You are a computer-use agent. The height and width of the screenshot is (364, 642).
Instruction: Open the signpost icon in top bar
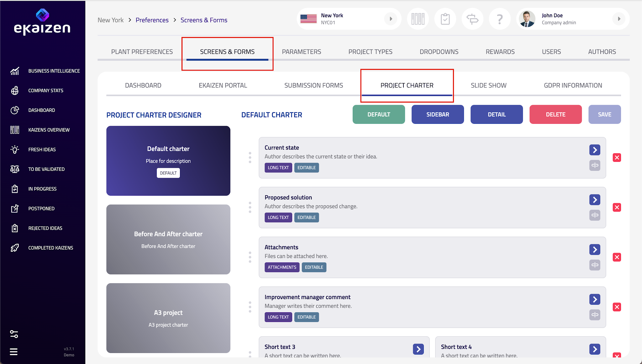[472, 19]
